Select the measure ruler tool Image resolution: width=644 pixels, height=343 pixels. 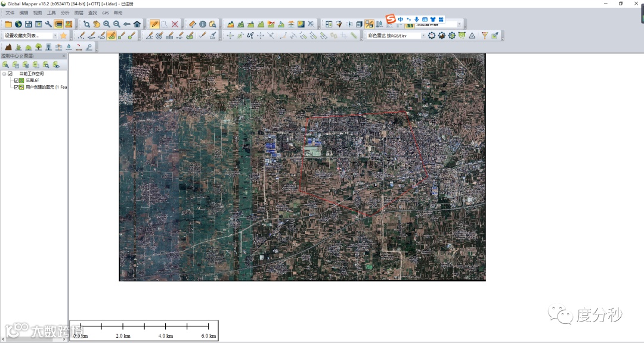pos(192,24)
